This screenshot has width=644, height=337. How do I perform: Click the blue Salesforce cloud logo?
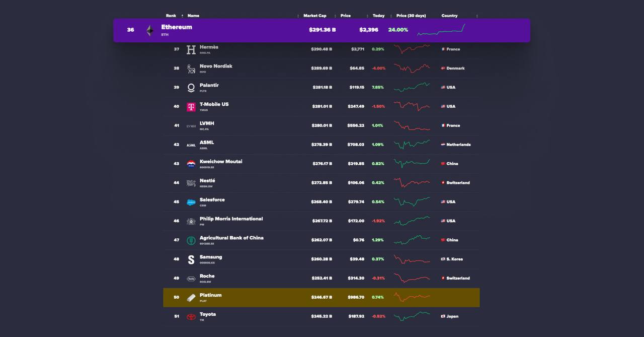tap(191, 202)
